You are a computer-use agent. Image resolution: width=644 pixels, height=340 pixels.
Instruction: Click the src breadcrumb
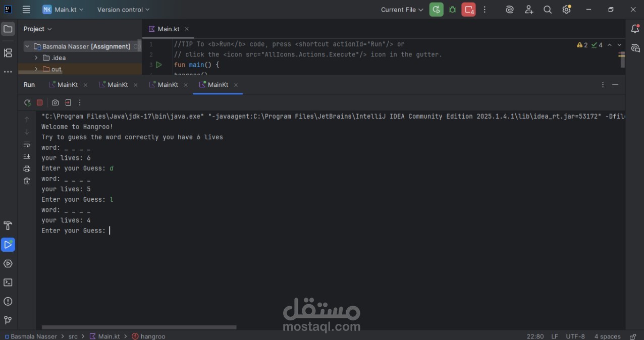(x=73, y=336)
